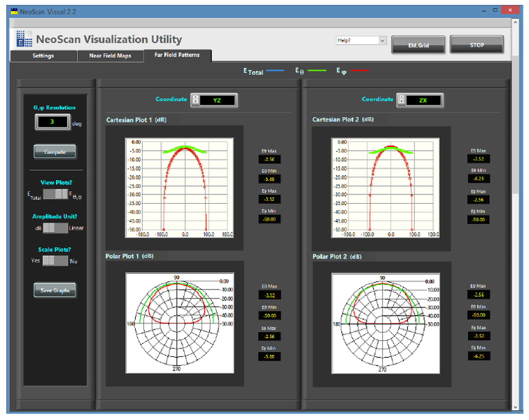Screen dimensions: 529x420
Task: Switch to the Settings tab
Action: 43,55
